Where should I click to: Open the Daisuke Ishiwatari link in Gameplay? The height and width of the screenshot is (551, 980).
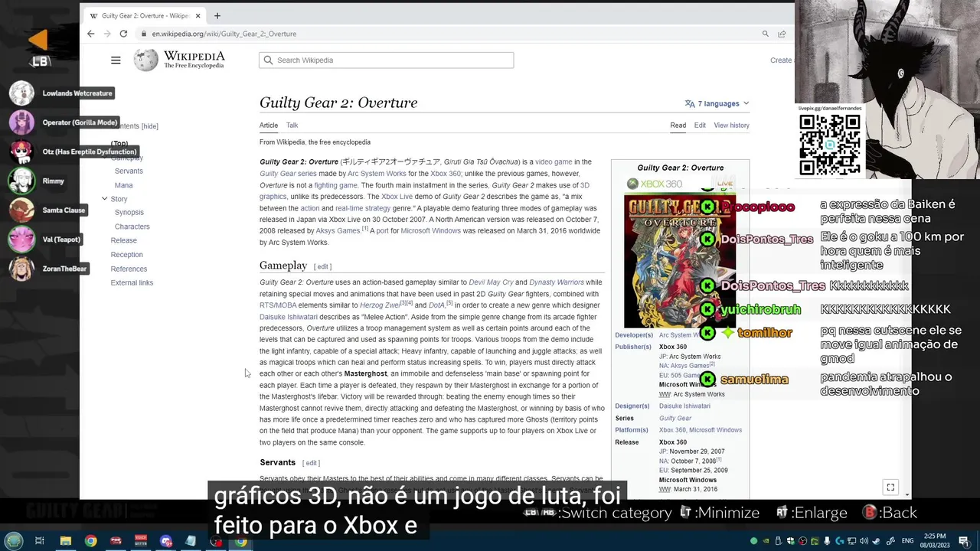click(288, 317)
